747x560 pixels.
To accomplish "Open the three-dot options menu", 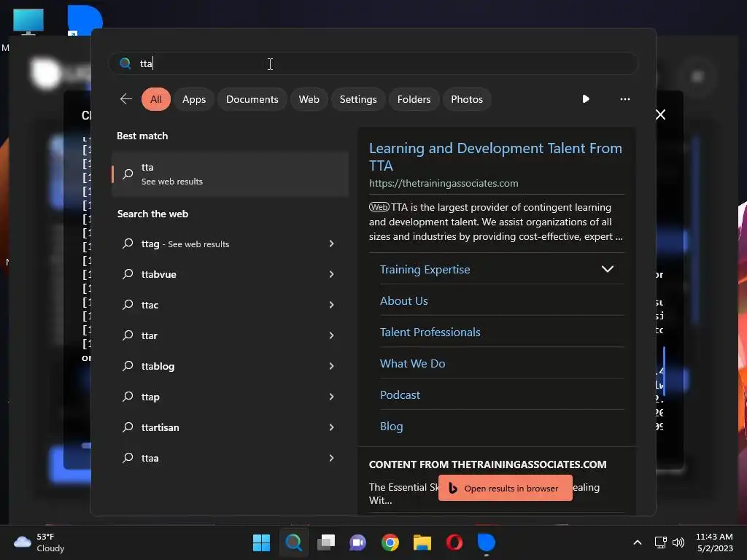I will 625,99.
